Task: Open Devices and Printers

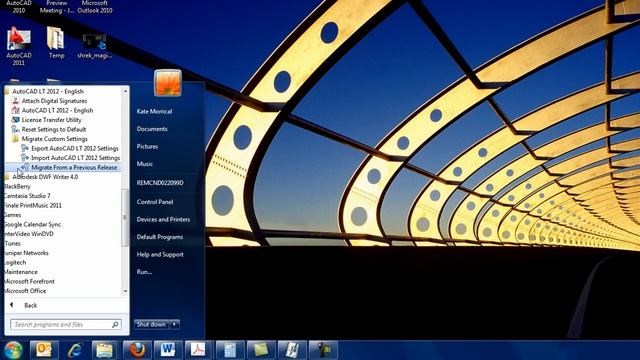Action: (163, 219)
